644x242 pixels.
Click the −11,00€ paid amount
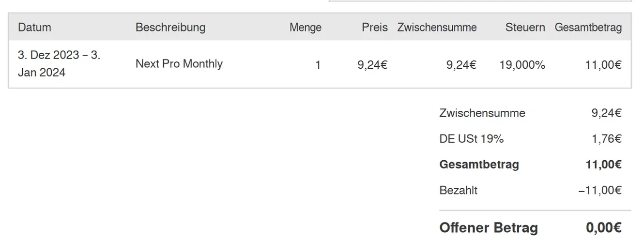[599, 190]
